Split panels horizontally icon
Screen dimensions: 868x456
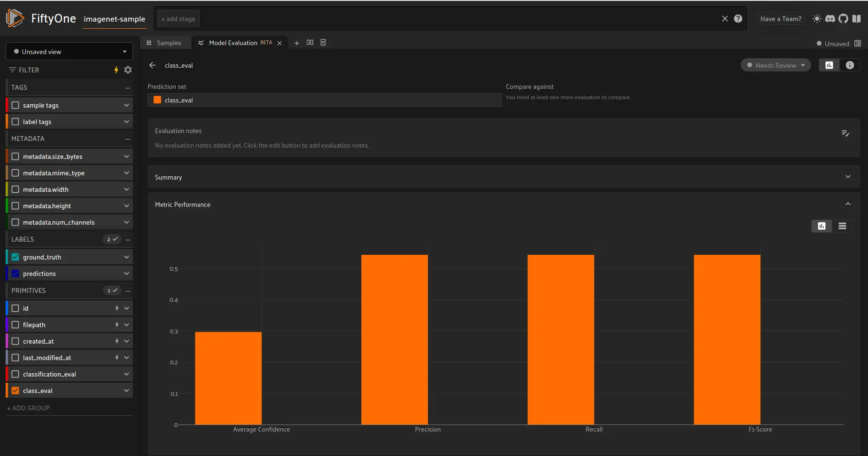pos(310,42)
